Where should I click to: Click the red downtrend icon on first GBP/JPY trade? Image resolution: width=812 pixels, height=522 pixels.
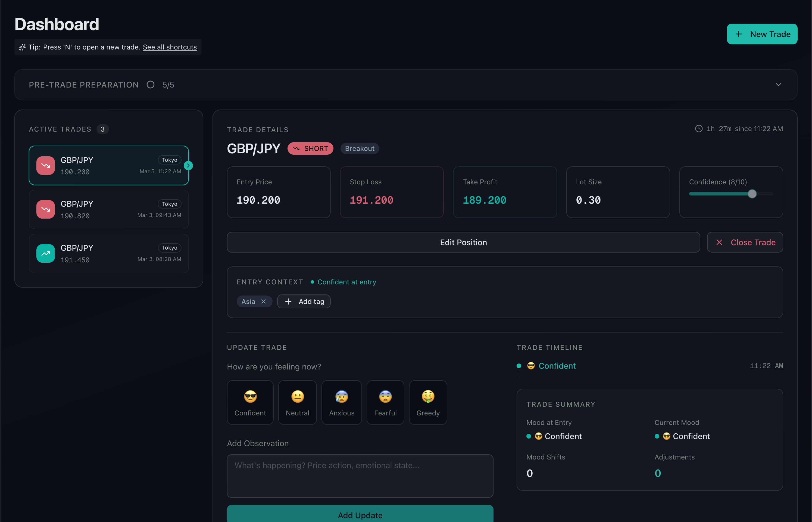tap(45, 165)
